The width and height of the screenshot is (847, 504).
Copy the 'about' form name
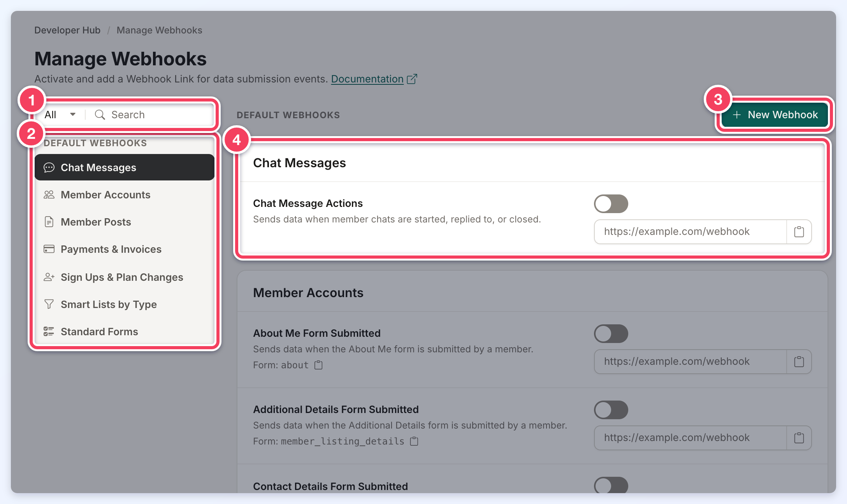click(x=318, y=365)
